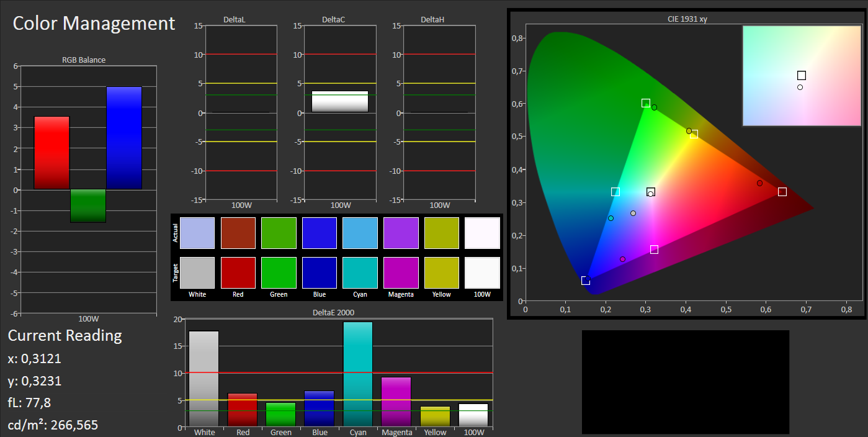
Task: Pick the Target Blue swatch
Action: coord(320,273)
